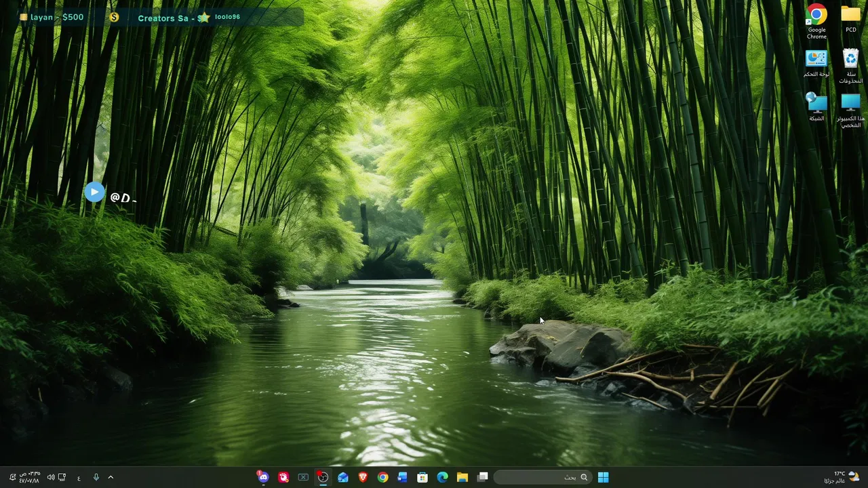The height and width of the screenshot is (488, 868).
Task: Open the network status icon in the tray
Action: pyautogui.click(x=62, y=477)
